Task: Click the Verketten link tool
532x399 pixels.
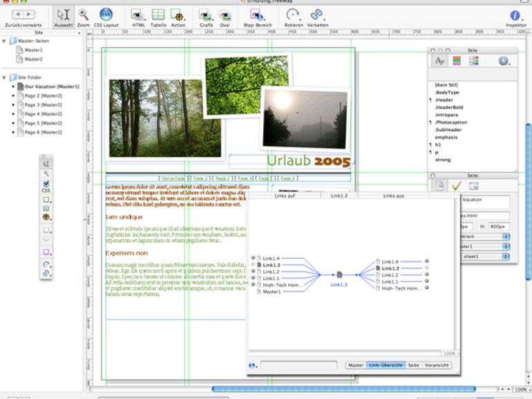Action: (317, 15)
